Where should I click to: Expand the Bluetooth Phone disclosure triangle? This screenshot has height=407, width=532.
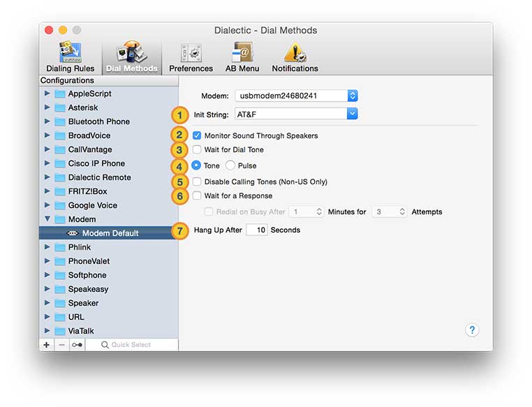47,121
